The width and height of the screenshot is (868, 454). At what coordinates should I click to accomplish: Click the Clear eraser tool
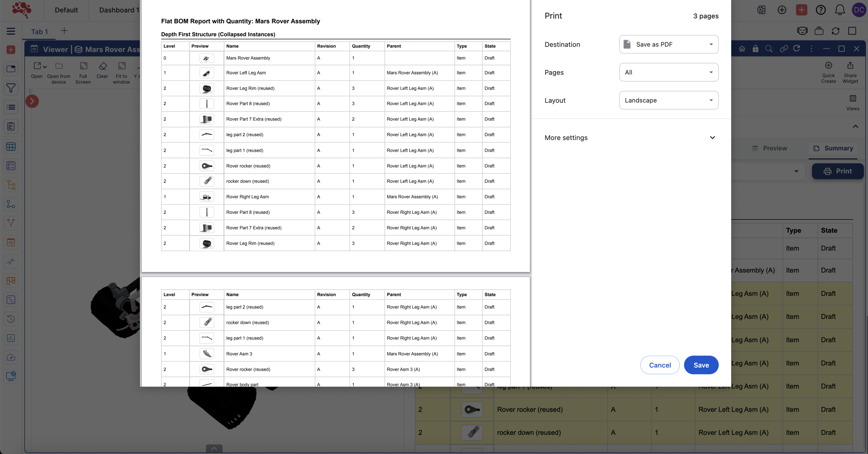point(102,66)
